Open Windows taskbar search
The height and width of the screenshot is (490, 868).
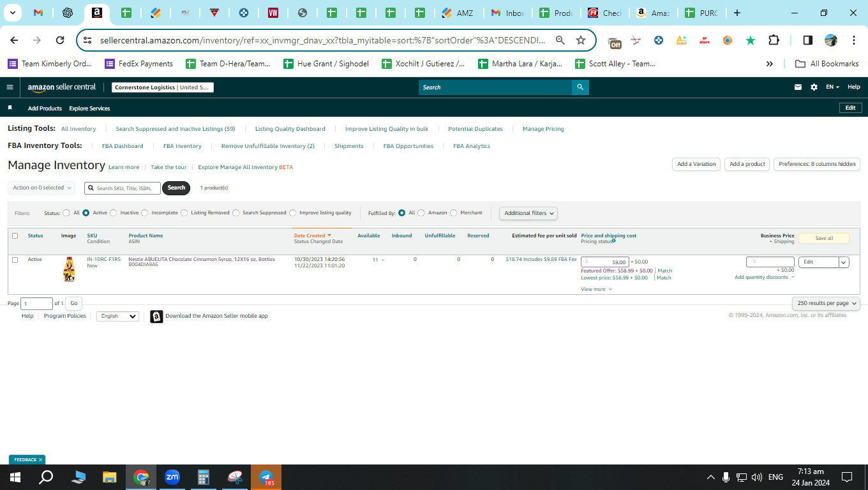(46, 477)
